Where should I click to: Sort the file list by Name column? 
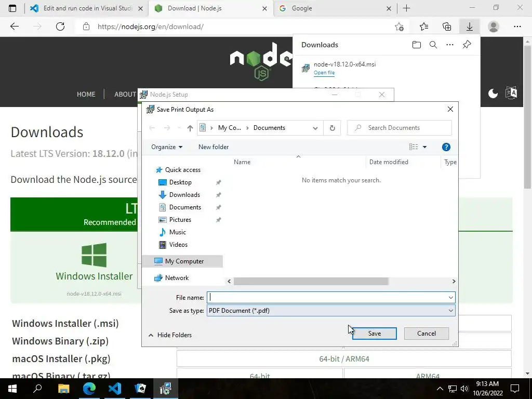(x=242, y=162)
